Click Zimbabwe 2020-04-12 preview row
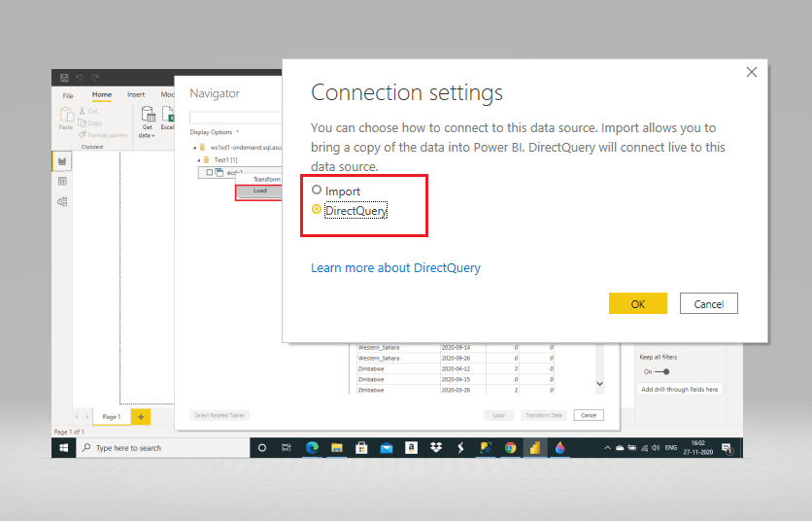This screenshot has width=812, height=521. [x=456, y=369]
